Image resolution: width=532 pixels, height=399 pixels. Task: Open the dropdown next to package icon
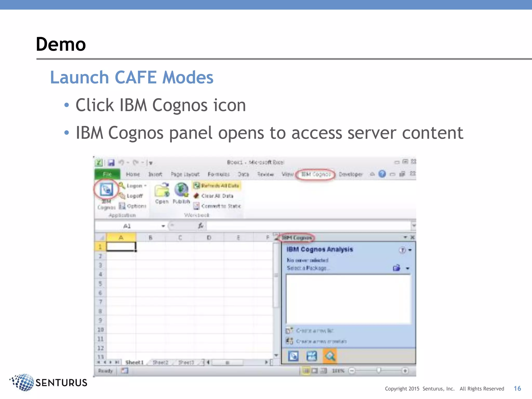408,268
